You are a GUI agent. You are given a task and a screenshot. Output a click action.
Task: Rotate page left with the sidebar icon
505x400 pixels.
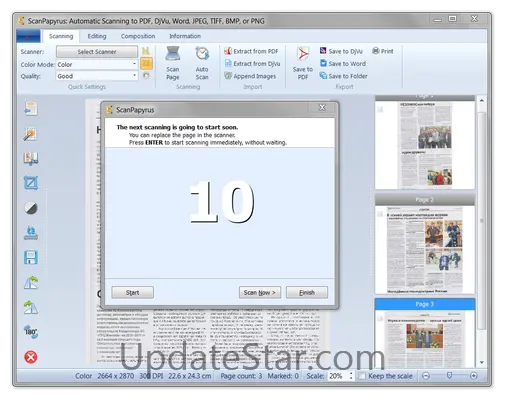31,282
